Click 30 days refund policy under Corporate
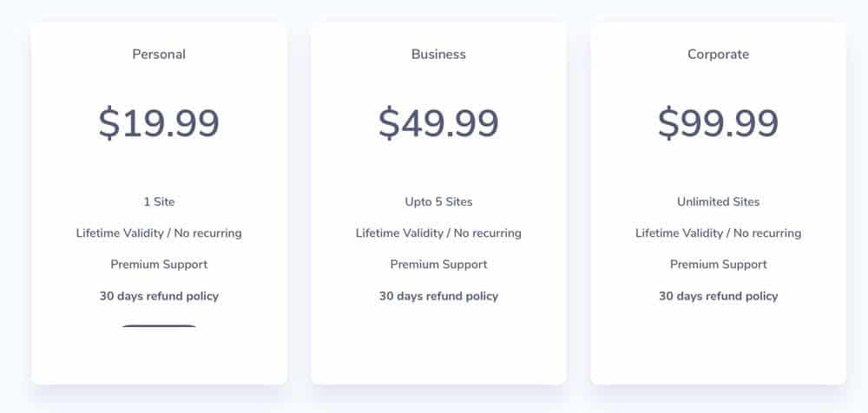This screenshot has height=413, width=868. pyautogui.click(x=718, y=296)
